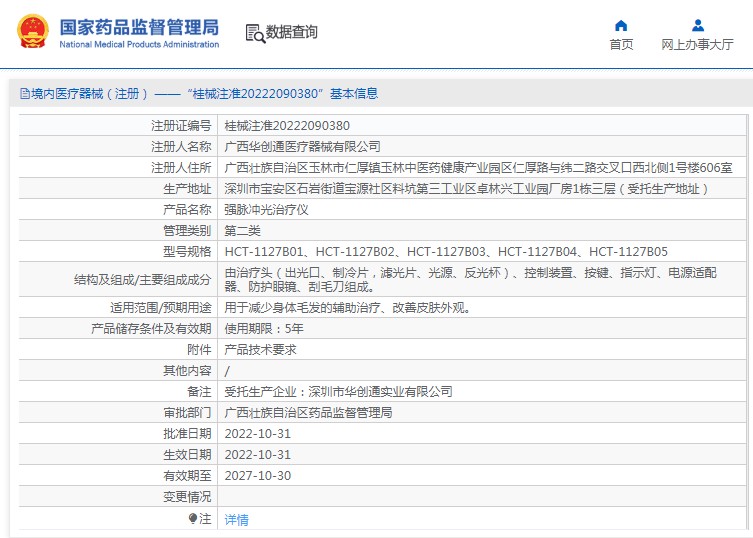Open 网上办事大厅 link
Screen dimensions: 753x538
coord(697,44)
